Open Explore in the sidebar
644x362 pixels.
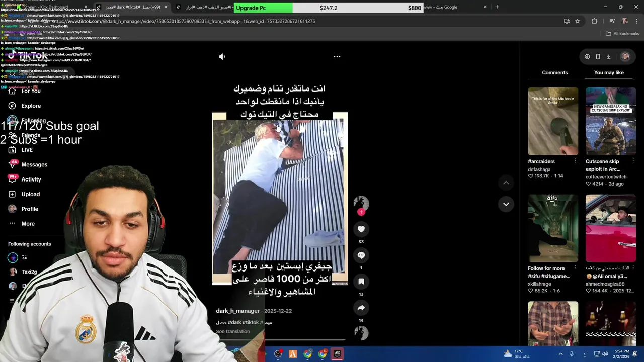click(x=31, y=106)
